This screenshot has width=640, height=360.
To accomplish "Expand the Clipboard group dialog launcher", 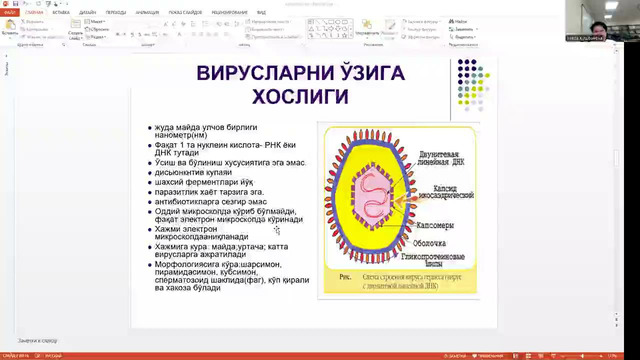I will click(64, 44).
